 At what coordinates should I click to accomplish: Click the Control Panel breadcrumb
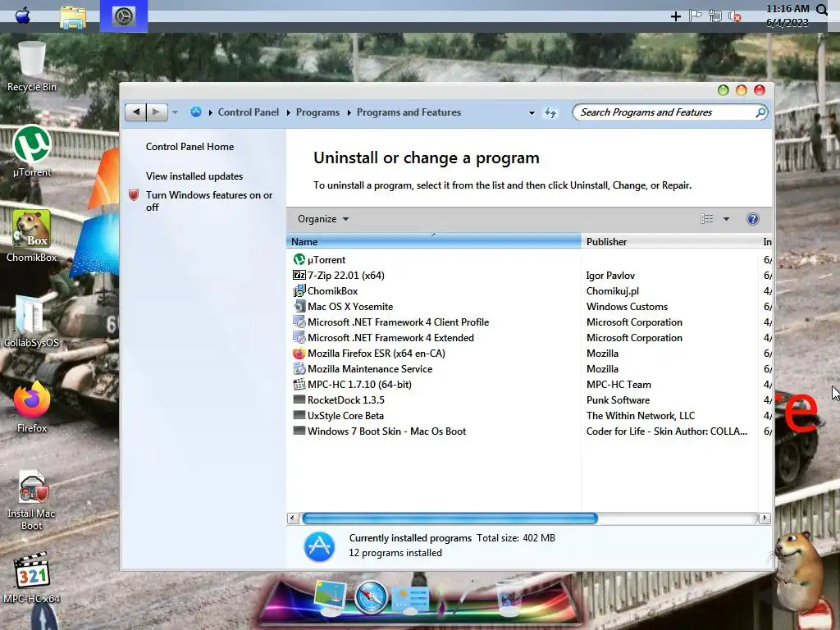[x=248, y=112]
